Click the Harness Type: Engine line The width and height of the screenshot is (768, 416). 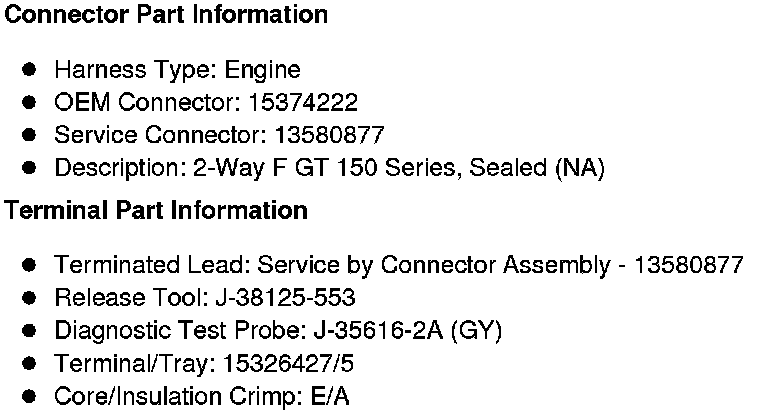coord(177,70)
